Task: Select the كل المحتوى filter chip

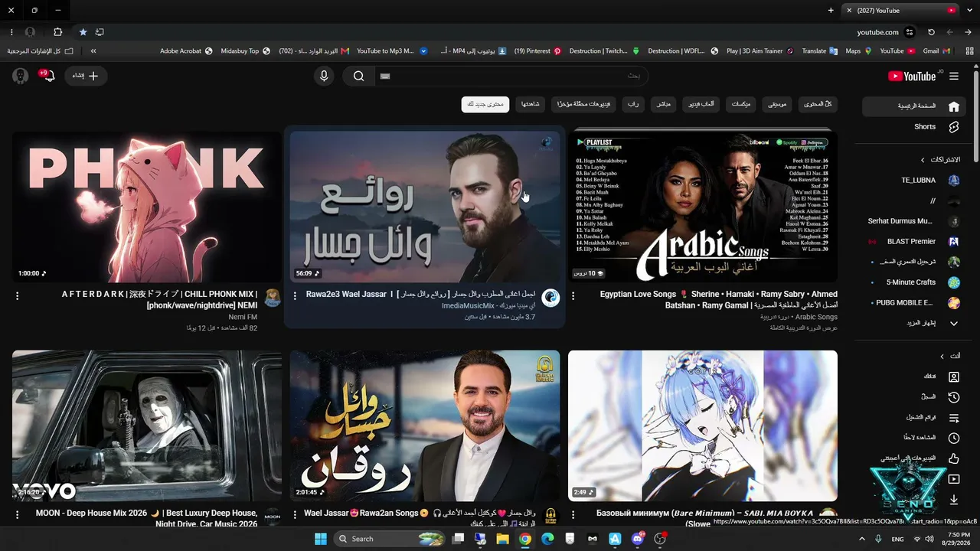Action: pos(818,104)
